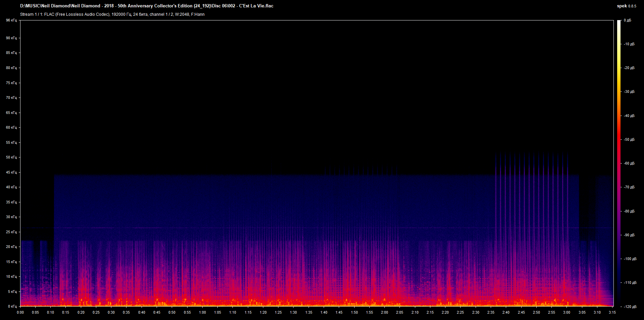This screenshot has height=320, width=644.
Task: Click the 1:00 time axis marker
Action: click(x=202, y=312)
